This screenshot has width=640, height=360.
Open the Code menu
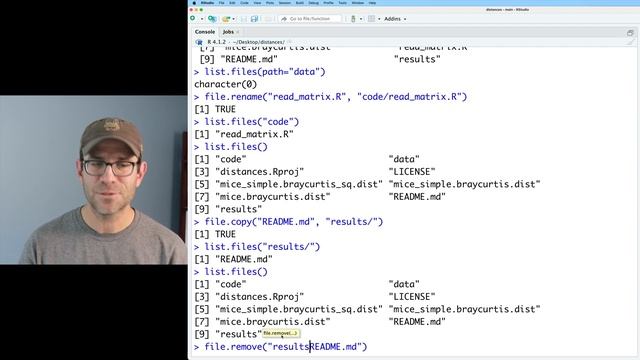coord(244,3)
